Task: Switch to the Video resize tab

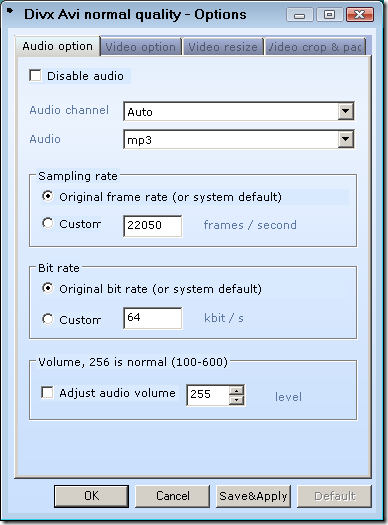Action: (223, 47)
